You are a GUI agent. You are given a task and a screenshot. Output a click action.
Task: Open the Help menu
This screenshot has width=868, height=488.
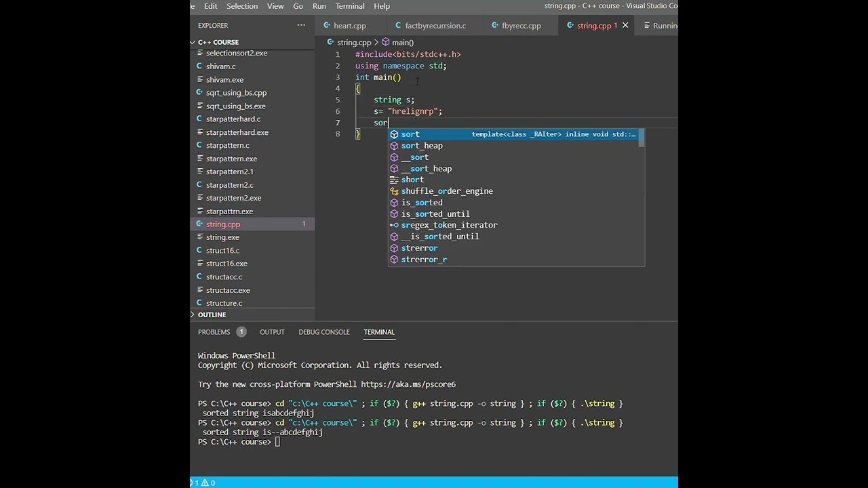[382, 6]
